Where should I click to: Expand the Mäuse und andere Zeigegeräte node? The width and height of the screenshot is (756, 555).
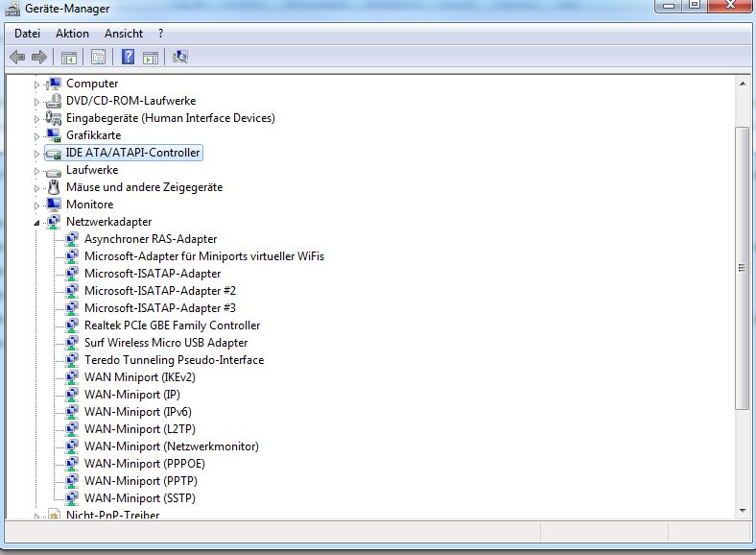pyautogui.click(x=37, y=187)
